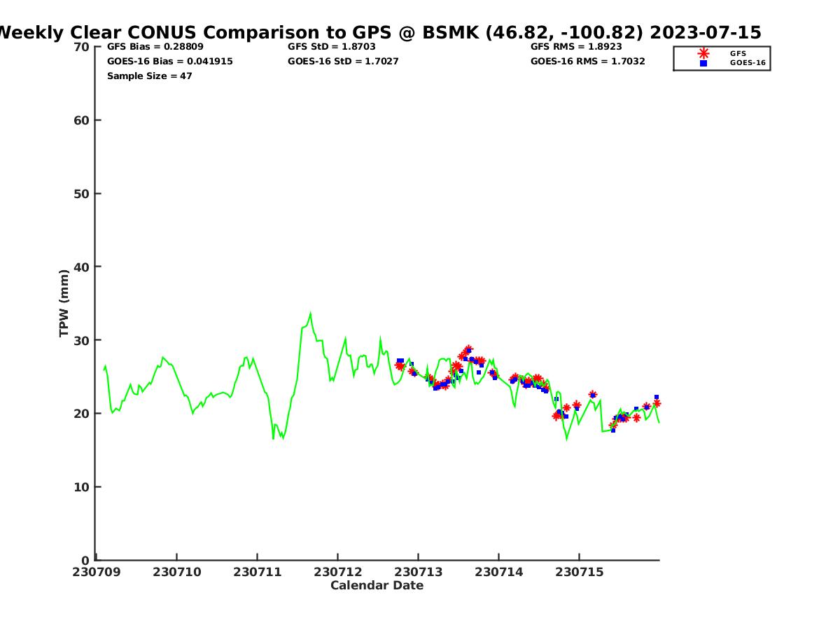
Task: Click the 40 y-axis tick label
Action: [82, 267]
